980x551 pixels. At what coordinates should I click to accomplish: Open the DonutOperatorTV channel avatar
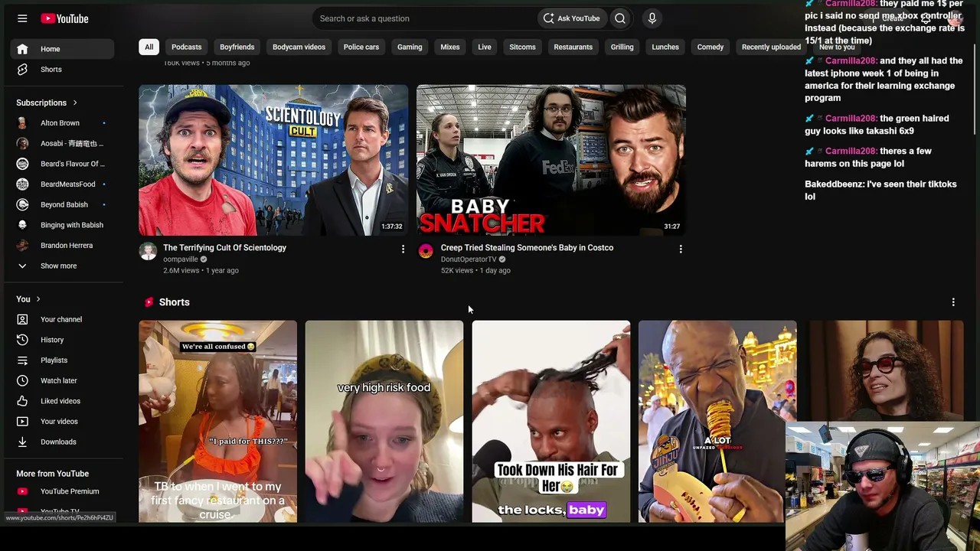click(x=426, y=251)
